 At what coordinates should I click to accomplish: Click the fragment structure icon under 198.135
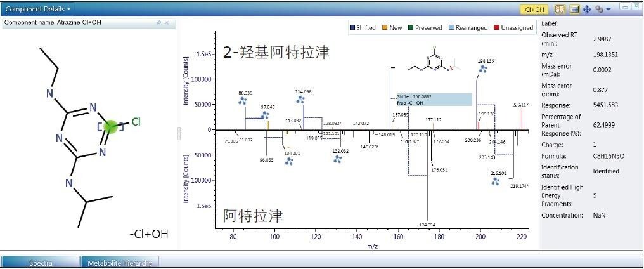483,69
